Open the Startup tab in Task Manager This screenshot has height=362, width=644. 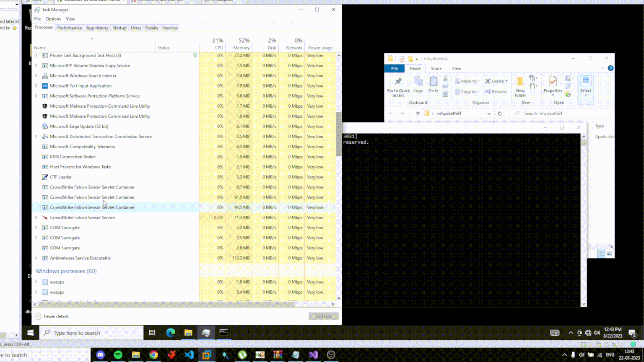pos(119,28)
